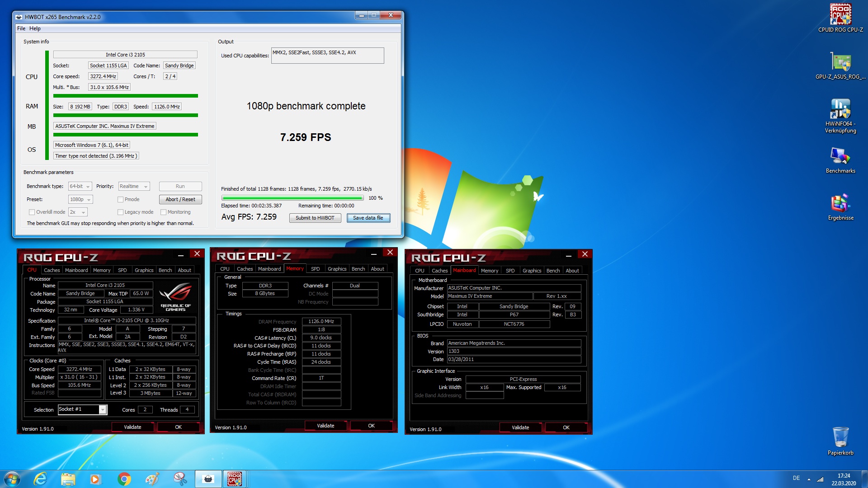Open HWiNFO64 Verknüpfung desktop shortcut

[840, 116]
